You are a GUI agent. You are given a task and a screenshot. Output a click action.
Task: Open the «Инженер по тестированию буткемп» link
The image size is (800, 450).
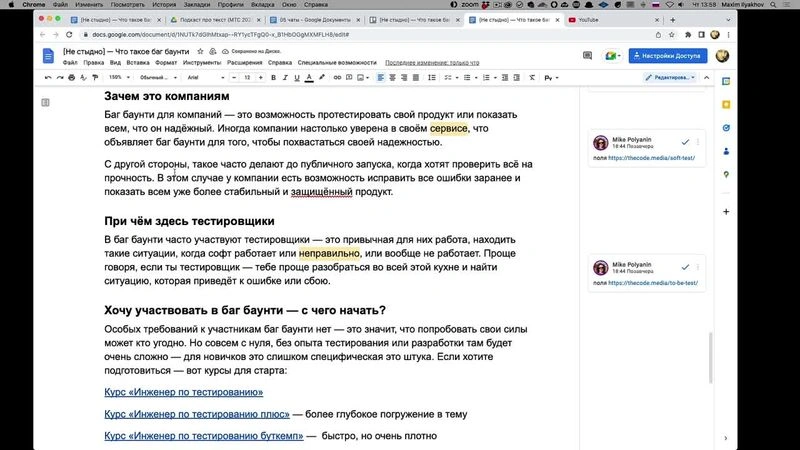204,436
